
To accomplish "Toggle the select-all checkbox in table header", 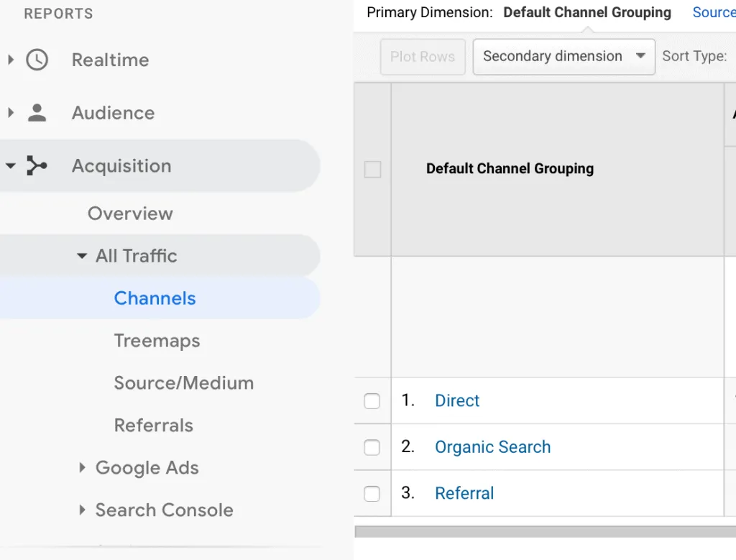I will [372, 170].
